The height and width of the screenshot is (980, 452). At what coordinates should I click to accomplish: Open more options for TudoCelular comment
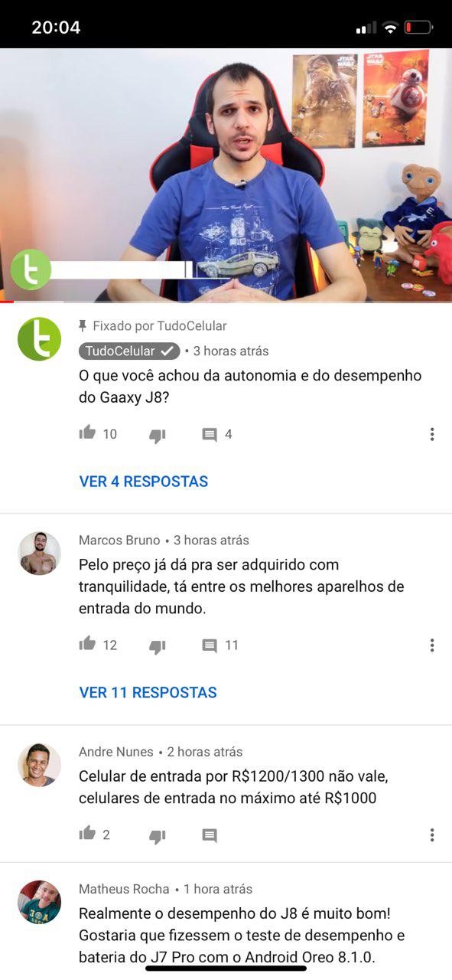[x=432, y=434]
